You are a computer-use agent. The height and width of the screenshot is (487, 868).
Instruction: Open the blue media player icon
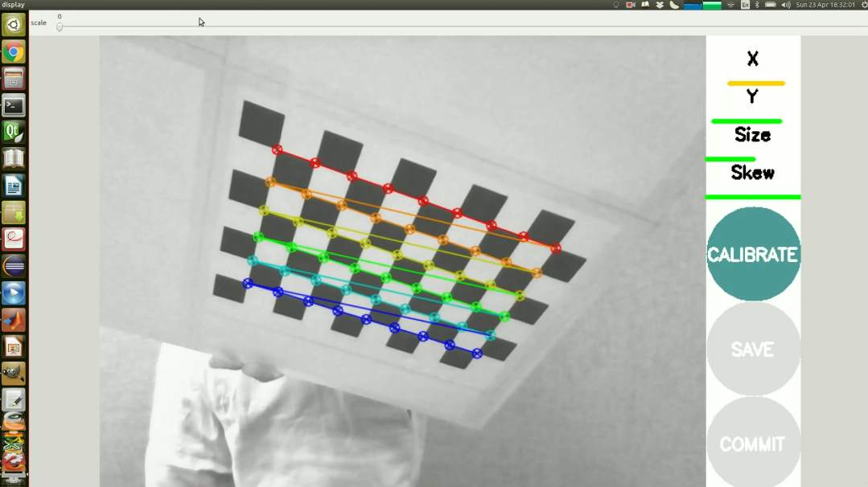pyautogui.click(x=14, y=293)
